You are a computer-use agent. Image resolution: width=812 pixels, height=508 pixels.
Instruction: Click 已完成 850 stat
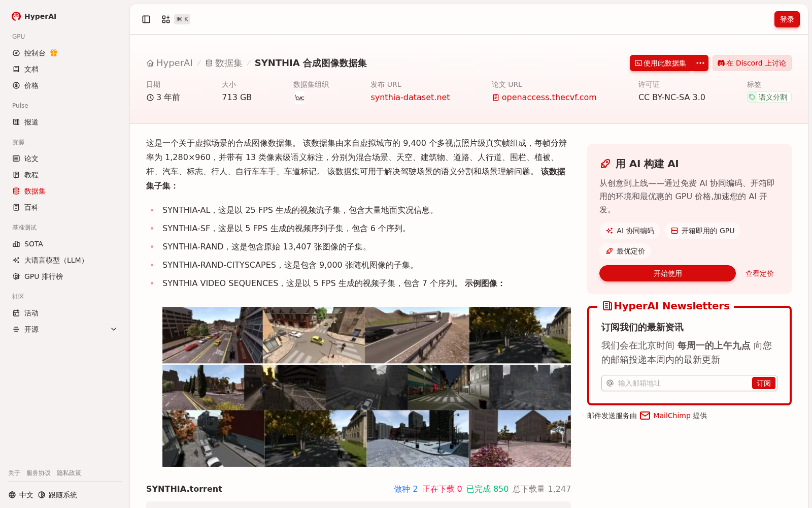487,489
